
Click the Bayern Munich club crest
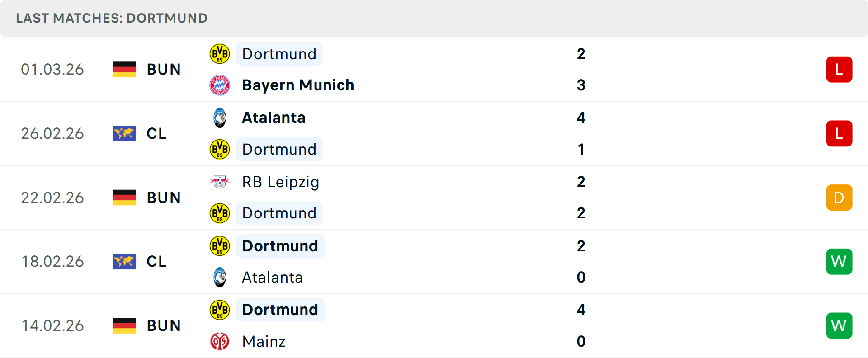point(220,85)
